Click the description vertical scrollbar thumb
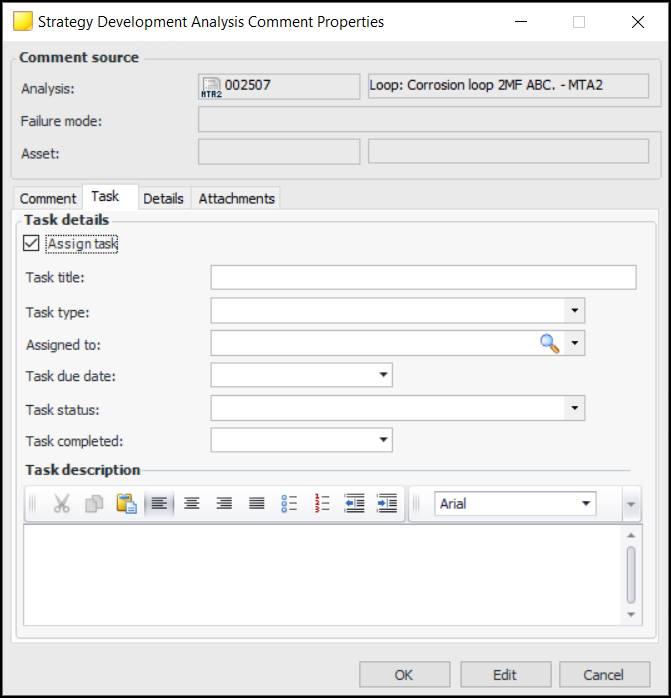The height and width of the screenshot is (698, 671). pos(631,575)
